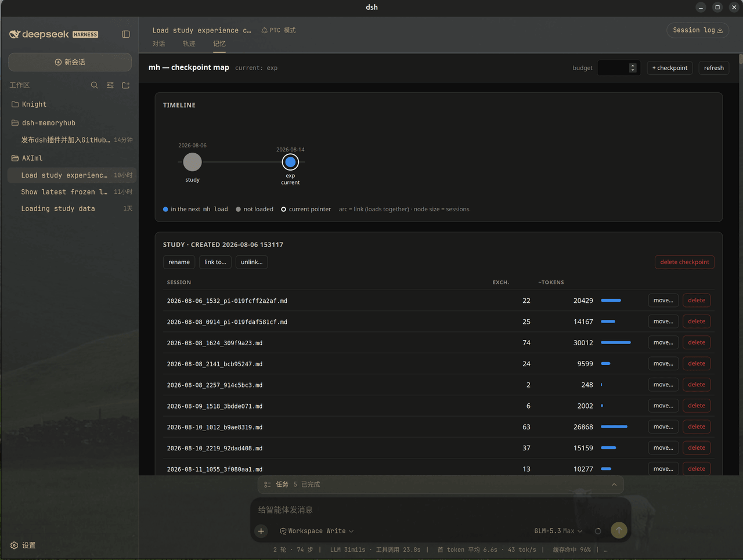
Task: Click session name 2026-08-08_1624_309f9a23.md
Action: click(215, 343)
